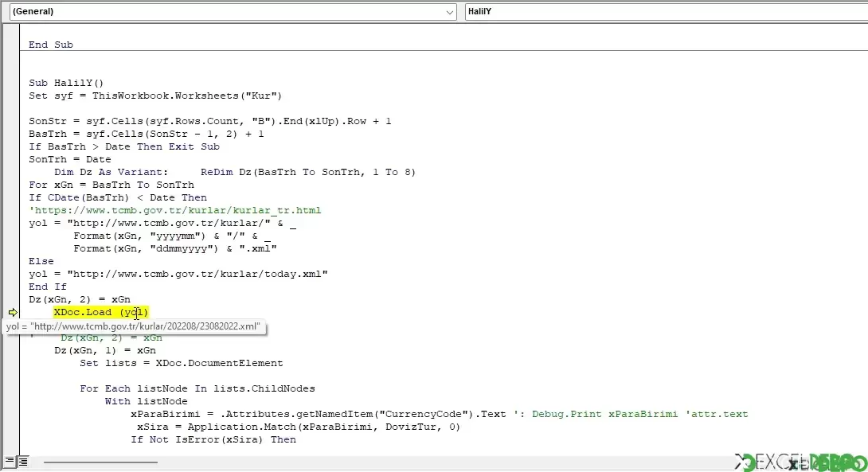Viewport: 868px width, 472px height.
Task: Place cursor on Sub HalilY() line
Action: pyautogui.click(x=66, y=83)
